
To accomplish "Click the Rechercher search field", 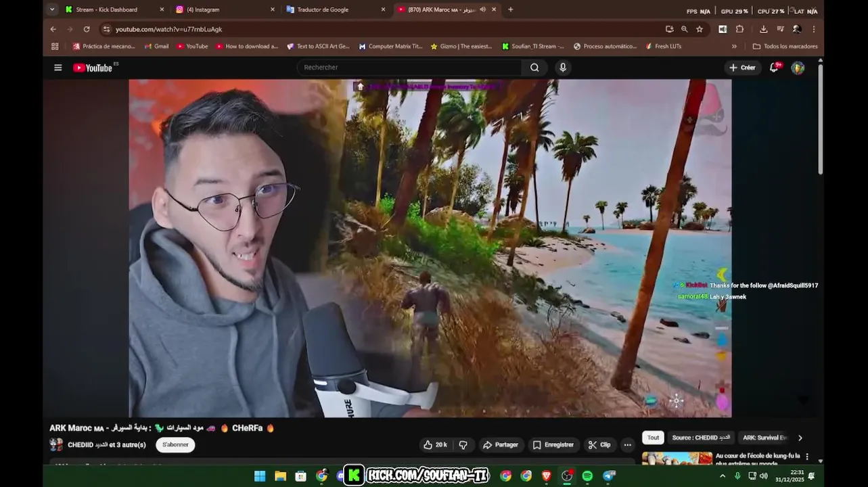I will point(409,68).
